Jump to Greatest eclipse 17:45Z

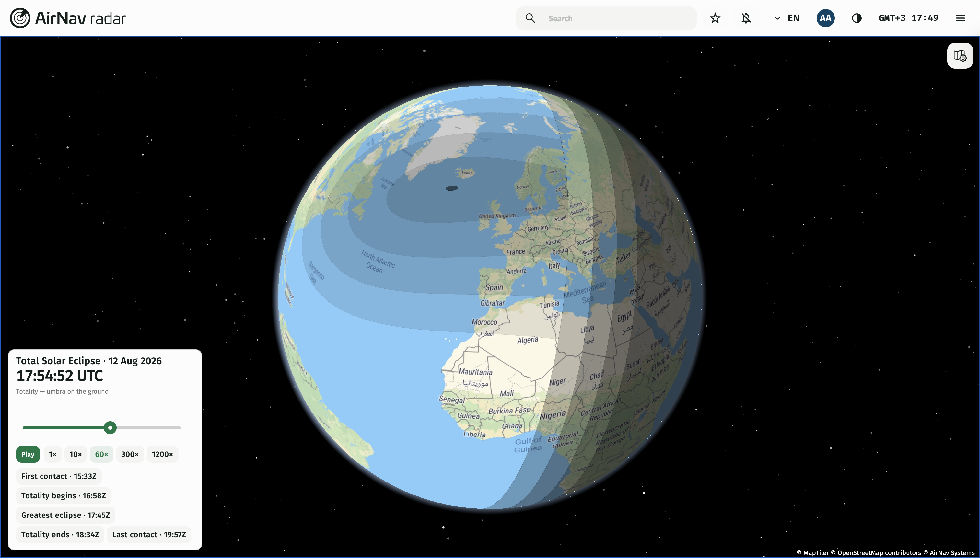(x=65, y=515)
